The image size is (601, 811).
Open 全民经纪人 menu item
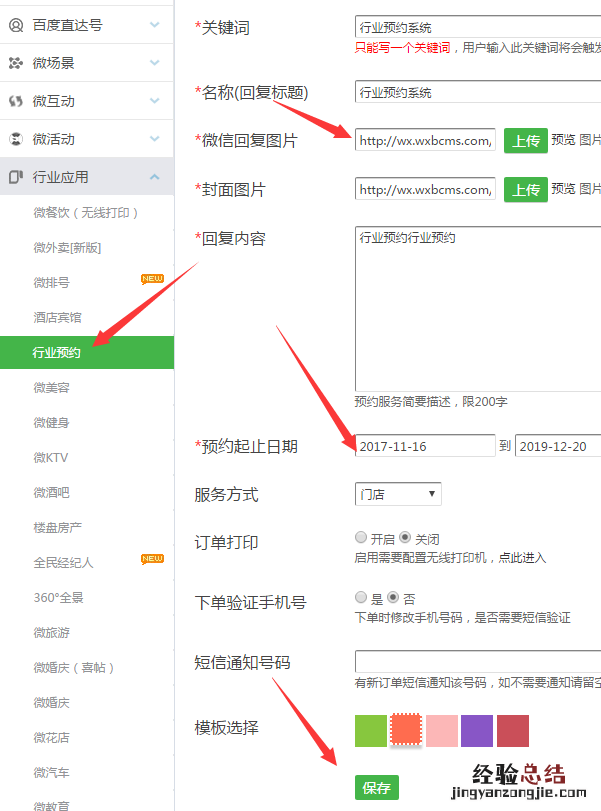click(x=63, y=563)
